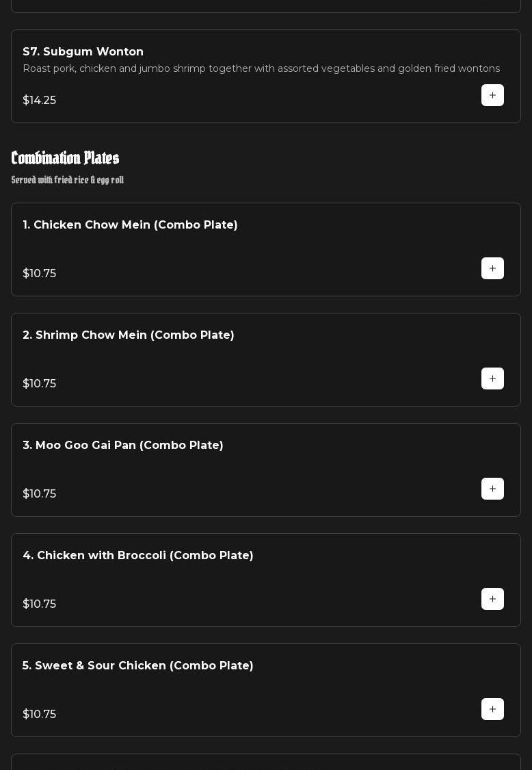532x770 pixels.
Task: Click the Shrimp Chow Mein $10.75 price
Action: pos(40,384)
